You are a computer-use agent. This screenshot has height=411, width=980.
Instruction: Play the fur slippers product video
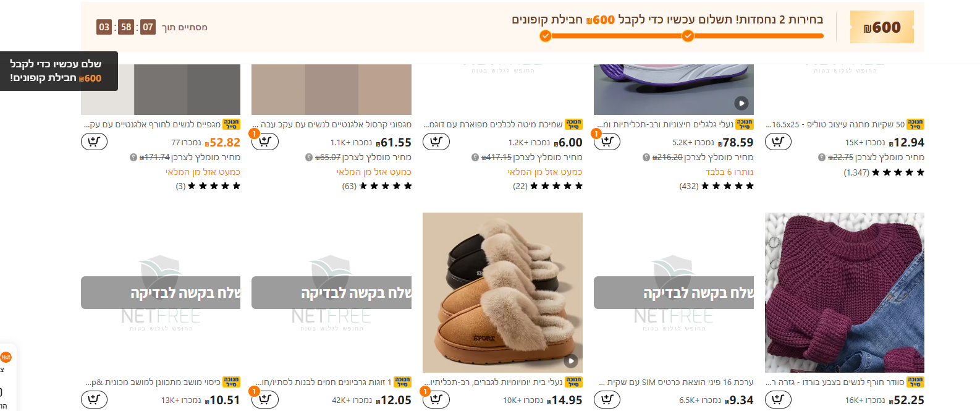coord(571,361)
